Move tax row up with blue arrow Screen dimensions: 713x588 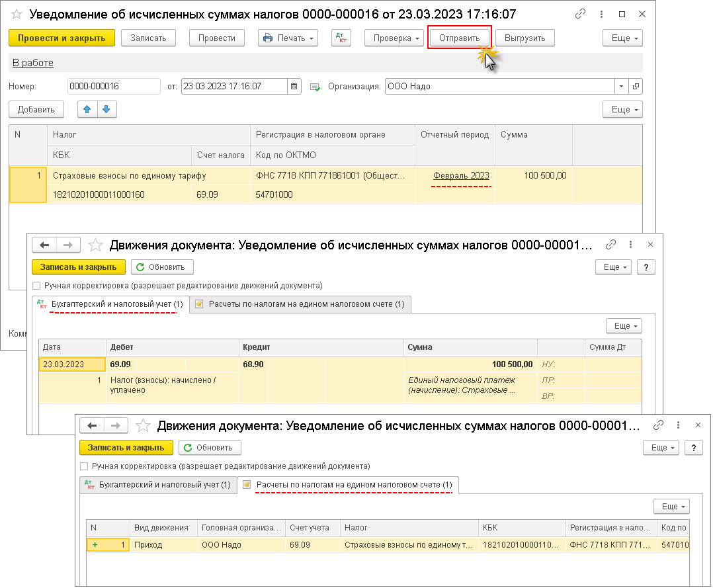pyautogui.click(x=87, y=110)
